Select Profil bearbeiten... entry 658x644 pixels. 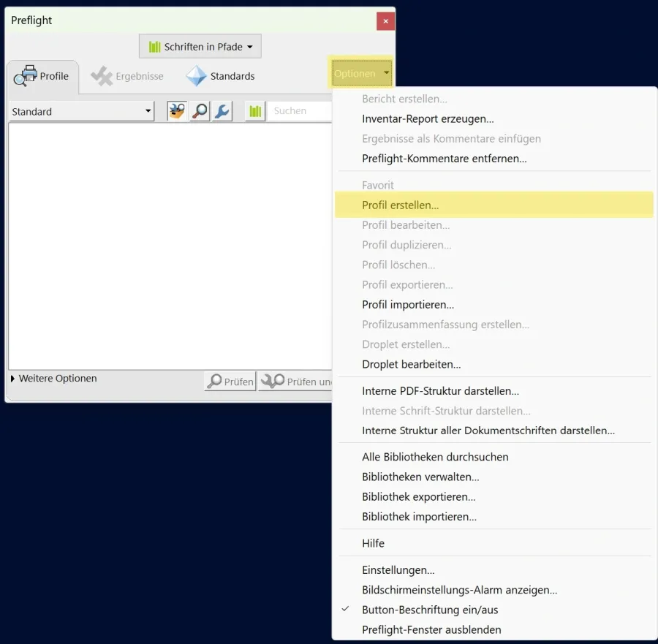(x=494, y=225)
